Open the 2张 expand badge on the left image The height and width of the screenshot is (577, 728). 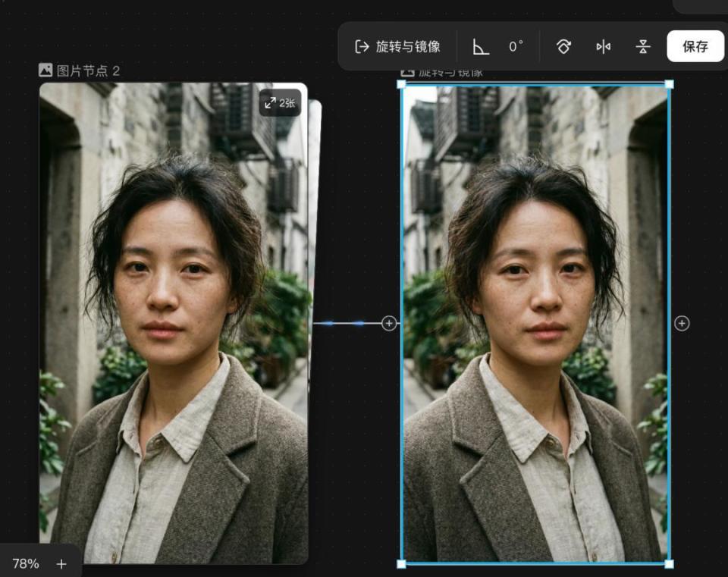pos(281,104)
